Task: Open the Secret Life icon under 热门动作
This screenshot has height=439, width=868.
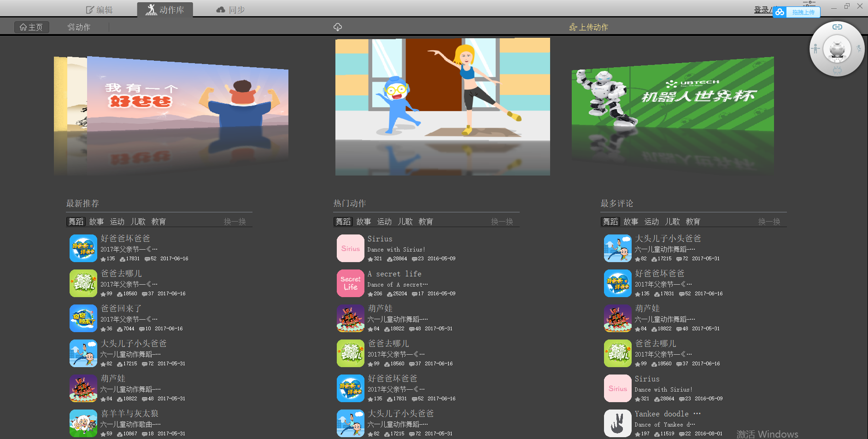Action: [x=351, y=283]
